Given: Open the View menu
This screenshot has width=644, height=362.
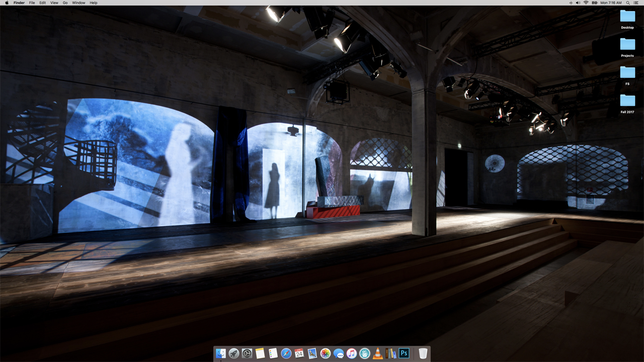Looking at the screenshot, I should tap(54, 3).
